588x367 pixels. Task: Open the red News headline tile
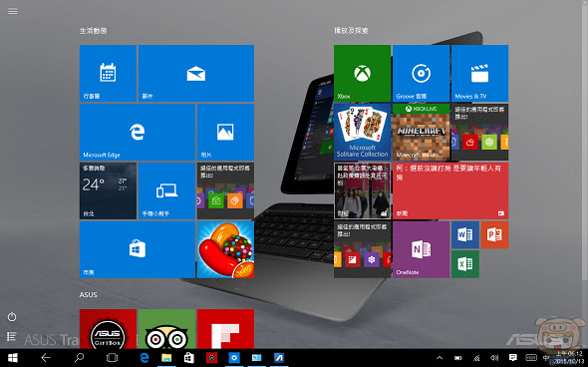(450, 190)
